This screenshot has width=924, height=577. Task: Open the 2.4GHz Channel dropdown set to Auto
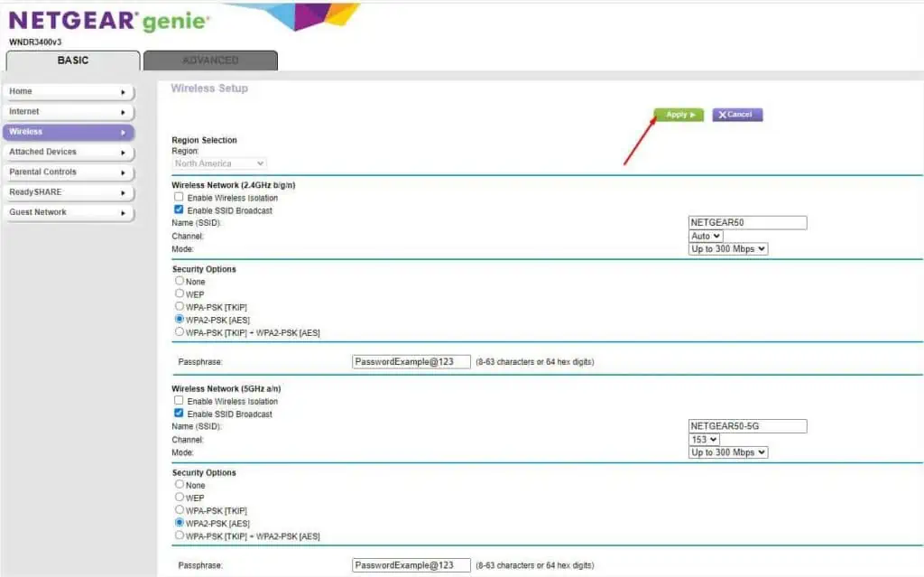pos(706,236)
